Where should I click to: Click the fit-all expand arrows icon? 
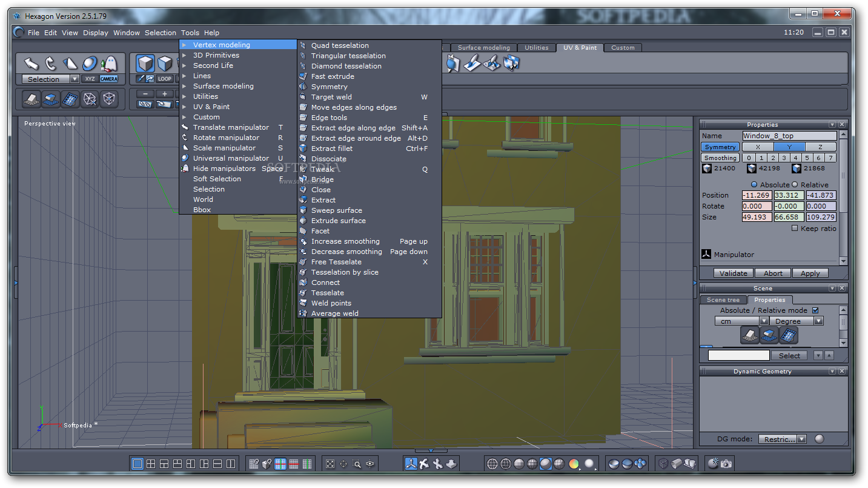(330, 464)
